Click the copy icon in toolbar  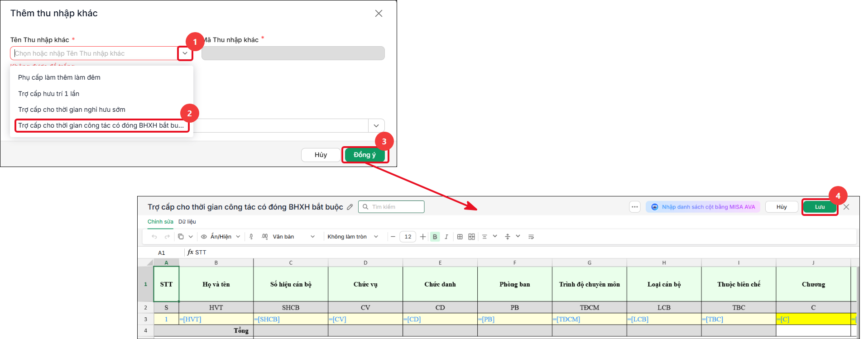coord(181,237)
